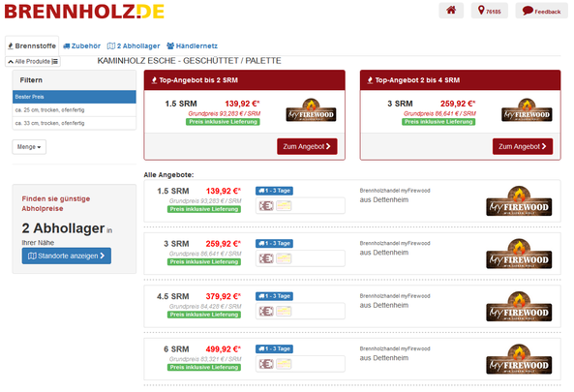Click the 259,92 € price in Alle Angebote list
The width and height of the screenshot is (574, 392).
tap(224, 244)
